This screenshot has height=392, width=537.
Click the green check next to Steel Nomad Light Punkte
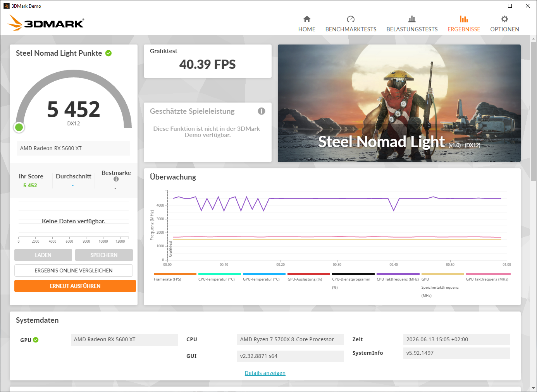(x=108, y=53)
